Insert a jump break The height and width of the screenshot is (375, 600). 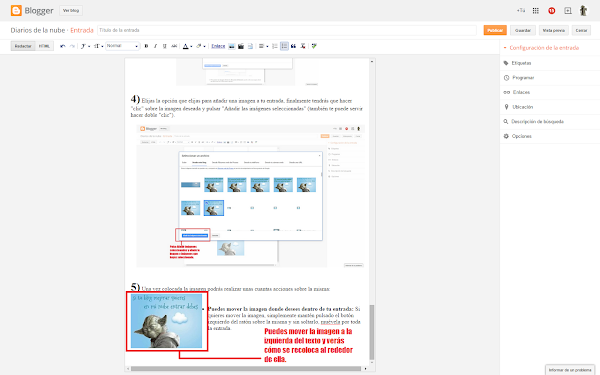point(250,46)
